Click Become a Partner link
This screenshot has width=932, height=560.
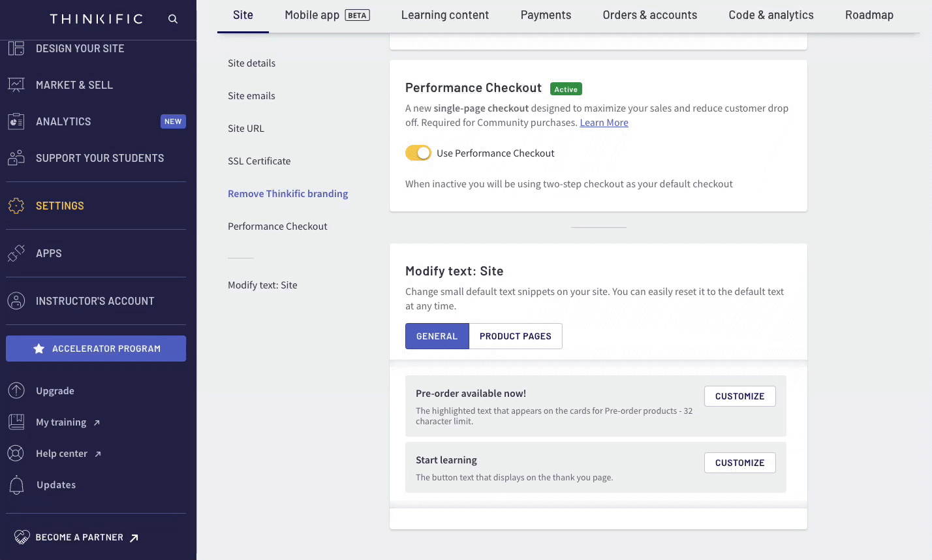[x=80, y=537]
